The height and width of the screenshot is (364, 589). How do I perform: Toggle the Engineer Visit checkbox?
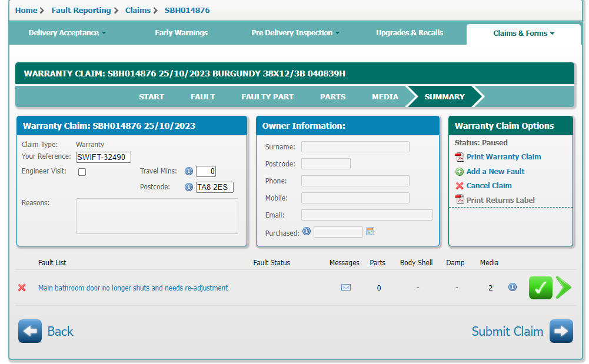coord(82,172)
